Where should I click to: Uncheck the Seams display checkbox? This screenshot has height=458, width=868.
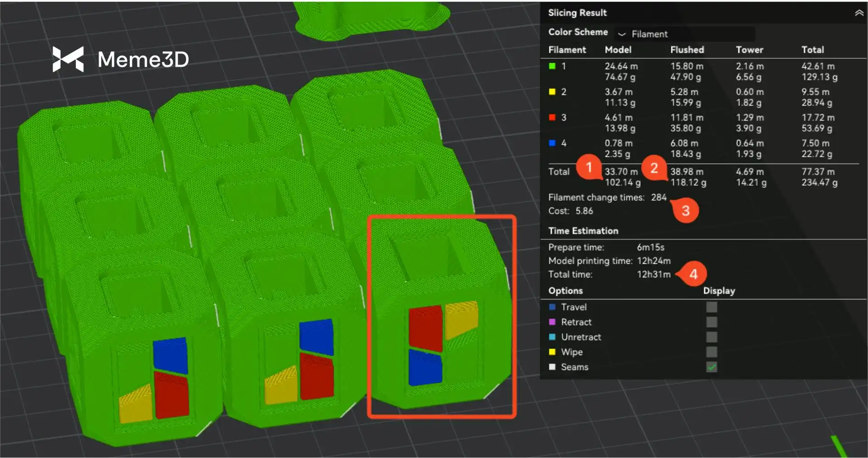tap(711, 367)
